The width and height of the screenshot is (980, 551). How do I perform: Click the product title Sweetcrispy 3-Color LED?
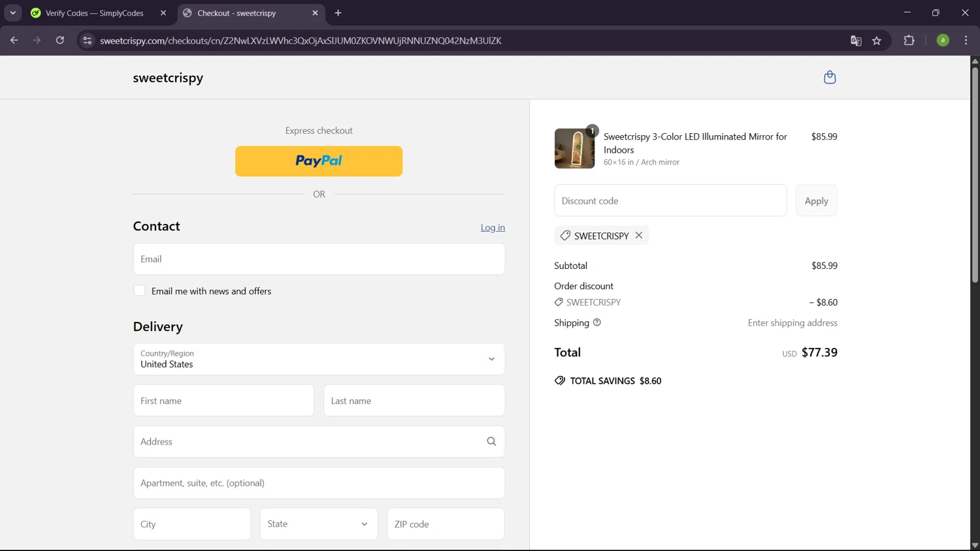(695, 143)
